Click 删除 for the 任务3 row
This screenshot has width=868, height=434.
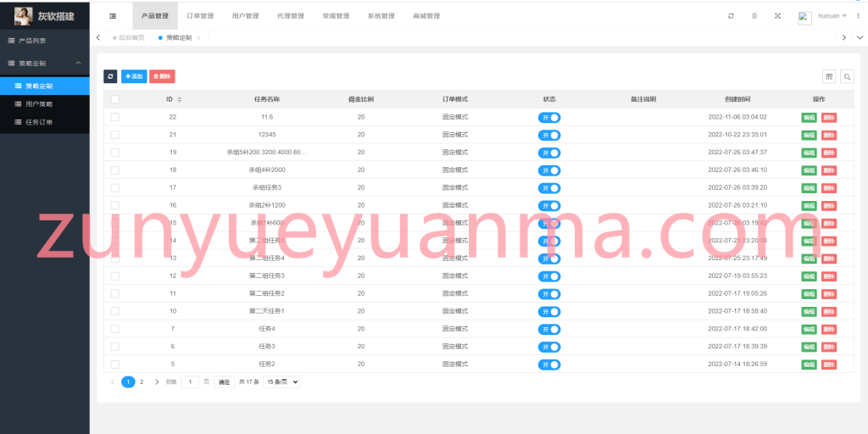click(x=829, y=347)
